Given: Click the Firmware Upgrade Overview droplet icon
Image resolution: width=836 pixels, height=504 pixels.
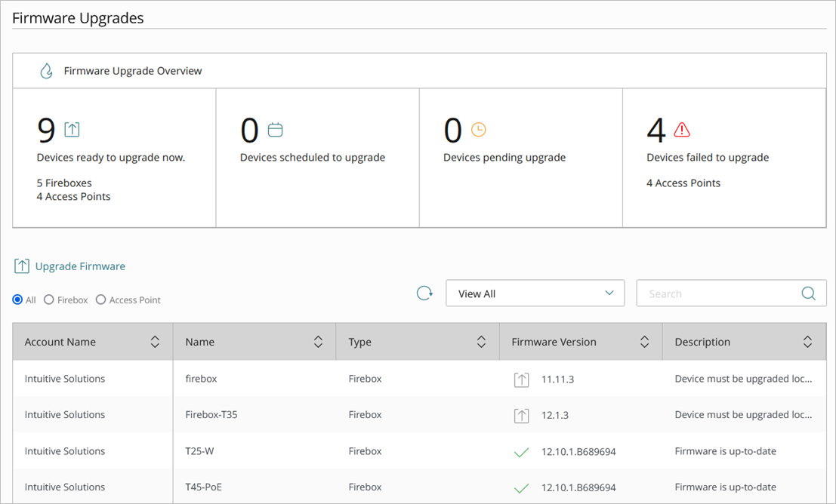Looking at the screenshot, I should coord(45,70).
